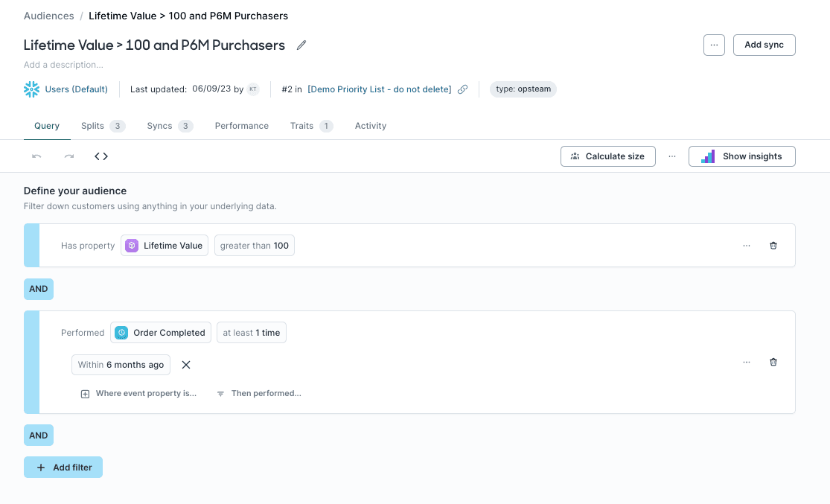Open the Splits tab
The height and width of the screenshot is (504, 830).
click(93, 126)
